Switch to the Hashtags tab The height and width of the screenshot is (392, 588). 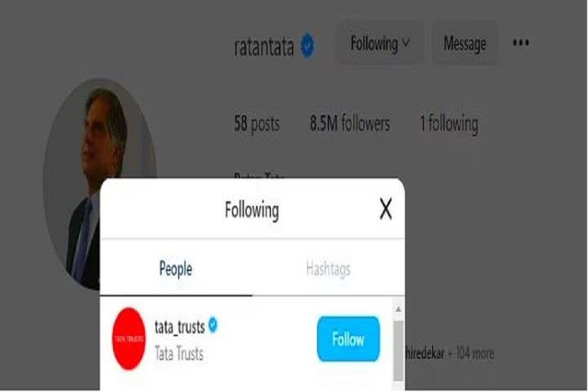(328, 269)
